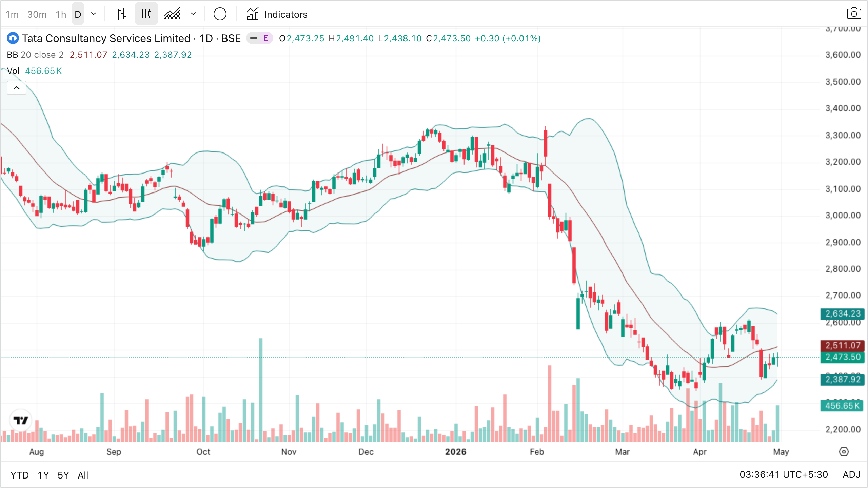Screen dimensions: 868x488
Task: Select the 1h timeframe
Action: [x=61, y=14]
